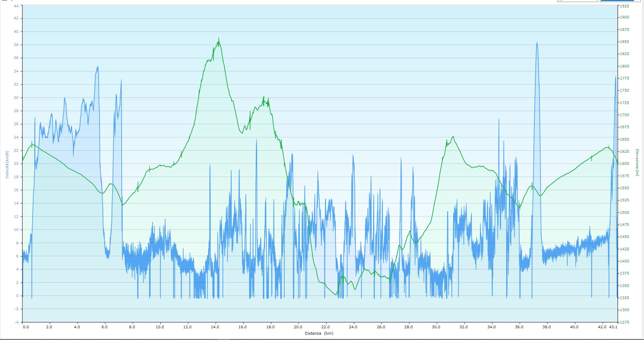This screenshot has width=644, height=340.
Task: Click the 43.1 end distance label
Action: coord(613,327)
